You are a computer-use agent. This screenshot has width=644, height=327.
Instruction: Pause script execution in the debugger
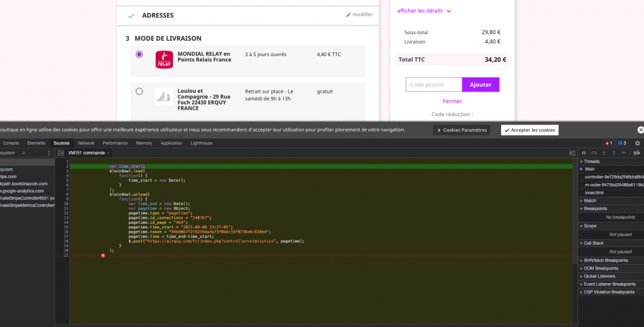pyautogui.click(x=583, y=153)
